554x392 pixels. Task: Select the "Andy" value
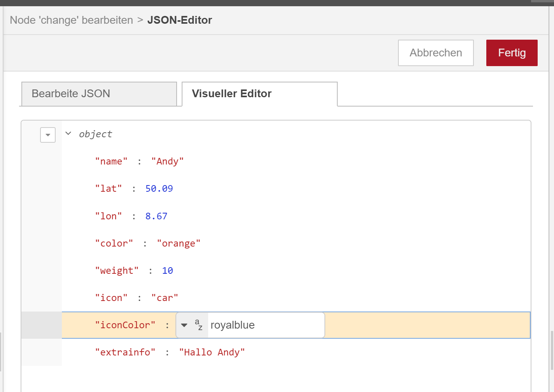[x=167, y=161]
